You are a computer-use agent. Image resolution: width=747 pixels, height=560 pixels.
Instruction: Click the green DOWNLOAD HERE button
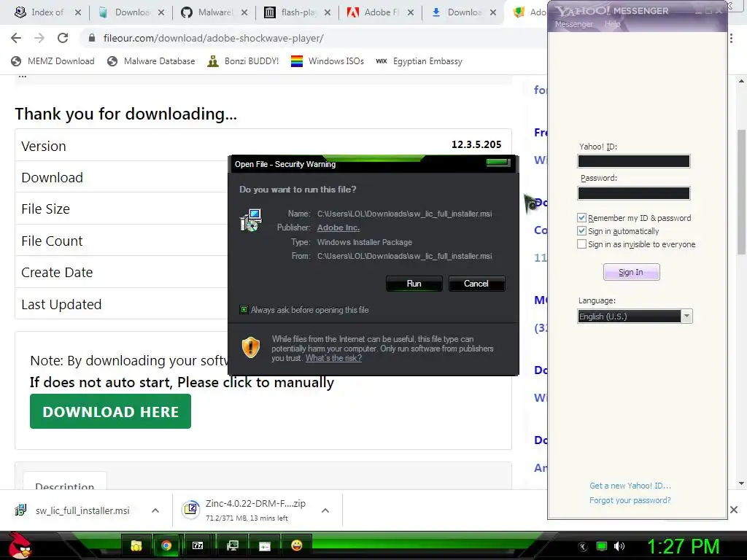pos(111,411)
